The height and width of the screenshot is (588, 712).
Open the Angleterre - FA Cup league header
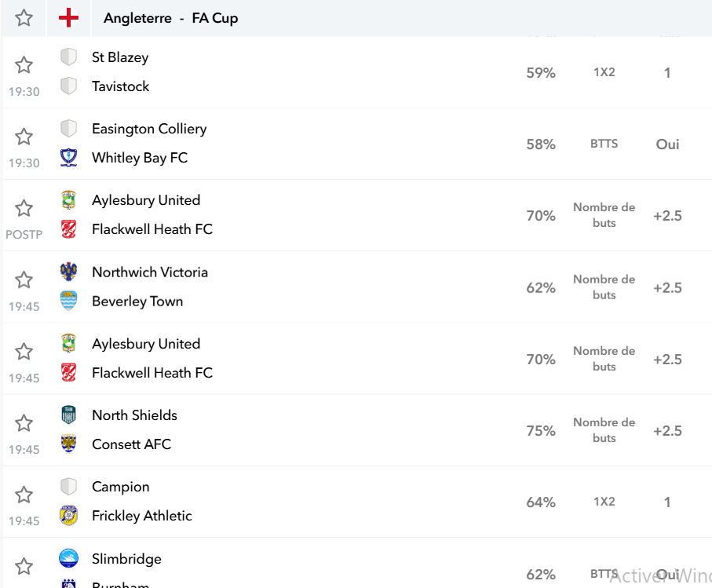point(170,18)
